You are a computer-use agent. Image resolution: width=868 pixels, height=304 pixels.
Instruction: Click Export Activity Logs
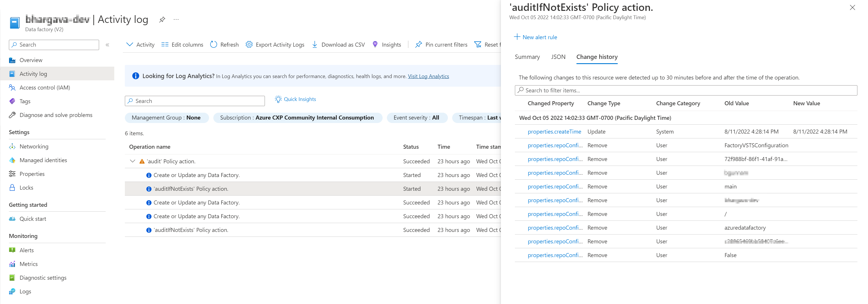(275, 44)
